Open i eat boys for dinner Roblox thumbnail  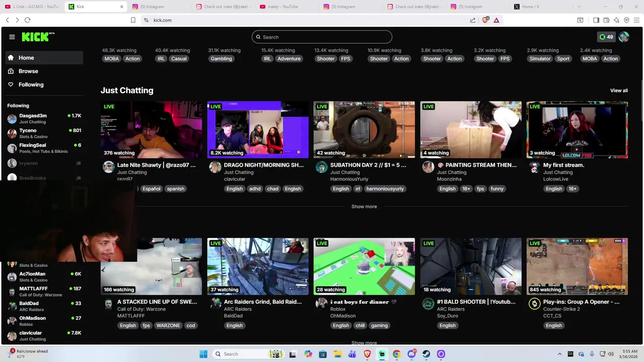[x=364, y=266]
